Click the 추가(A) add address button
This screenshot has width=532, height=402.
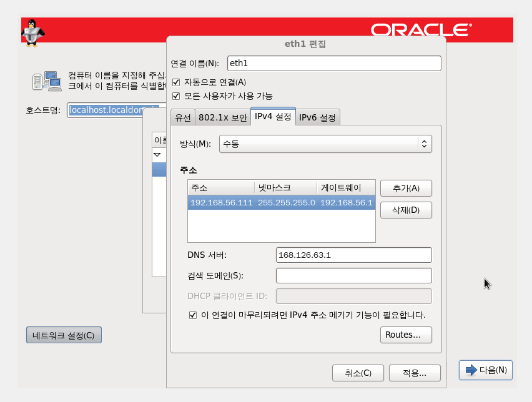click(x=406, y=188)
